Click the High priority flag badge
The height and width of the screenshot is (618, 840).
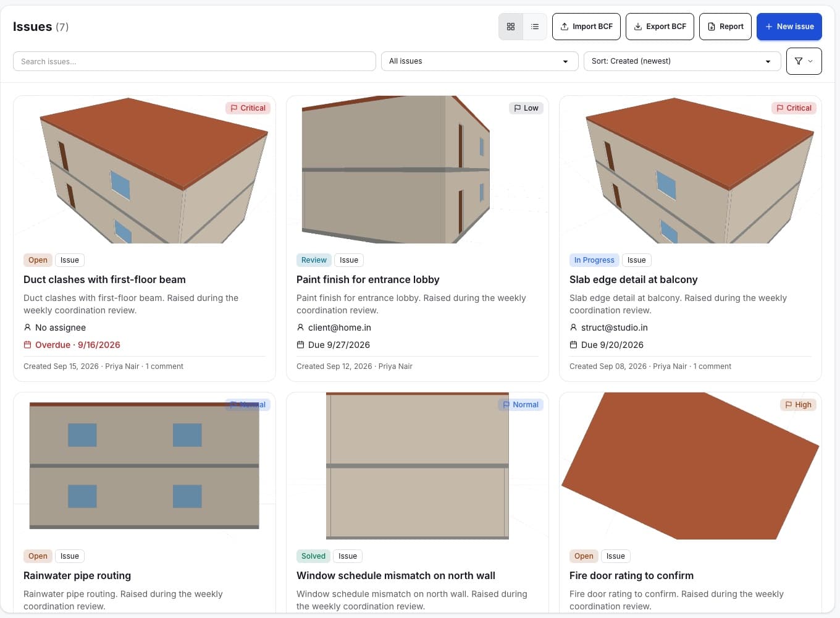(798, 405)
